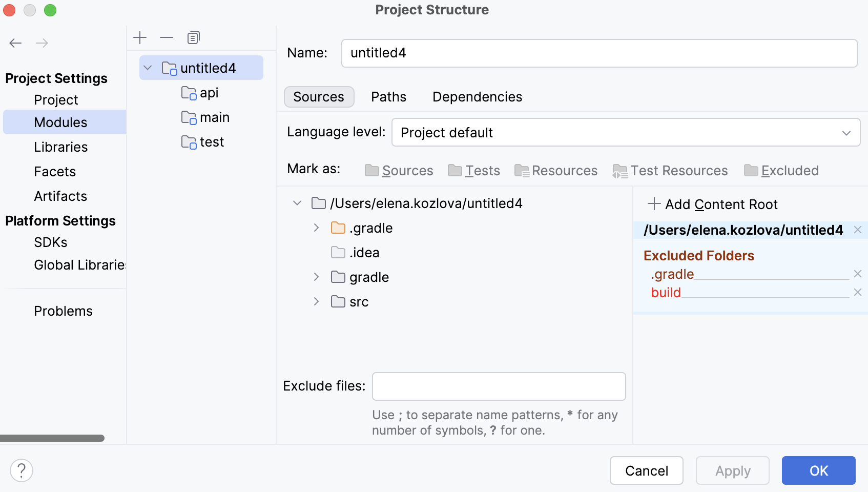
Task: Click Add Content Root label
Action: pos(721,204)
